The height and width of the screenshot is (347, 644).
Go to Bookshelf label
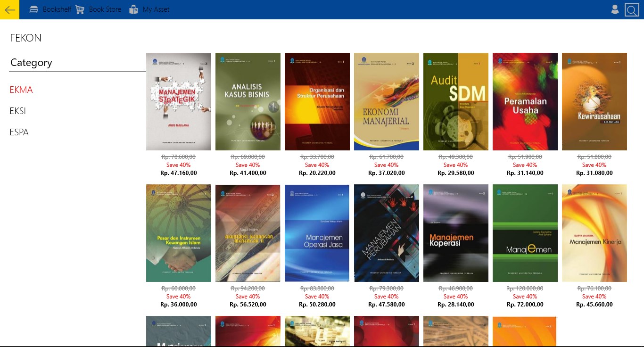[x=57, y=9]
